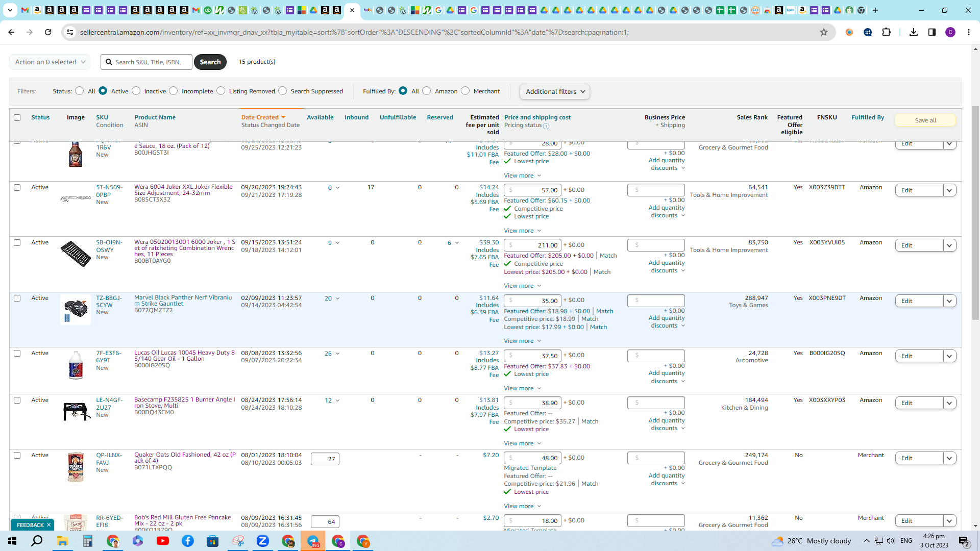Open the 'Action on 0 selected' dropdown
980x551 pixels.
pos(50,62)
